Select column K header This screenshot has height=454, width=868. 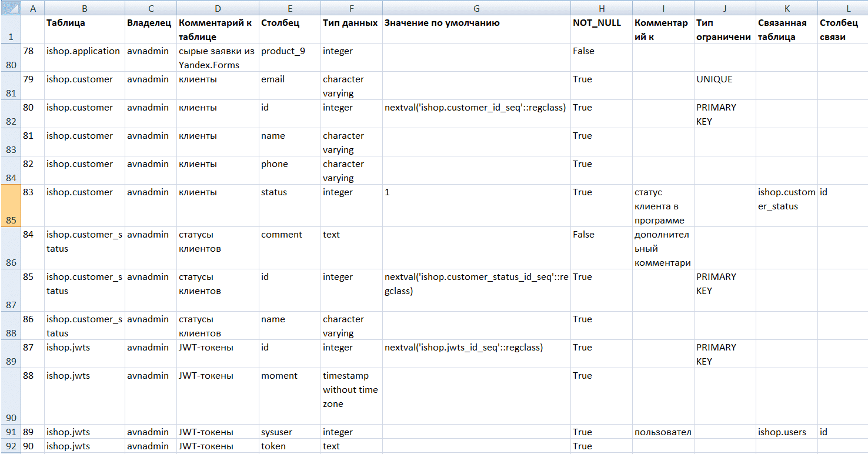tap(786, 8)
